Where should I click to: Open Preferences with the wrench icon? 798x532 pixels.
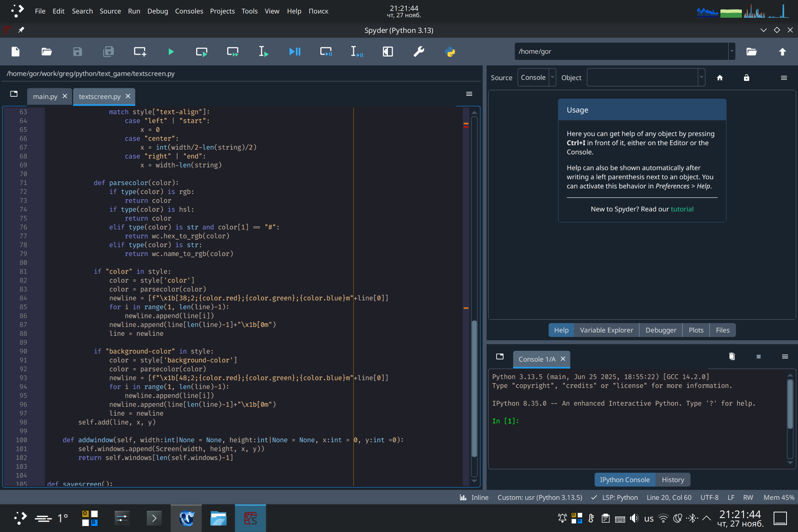pos(419,52)
